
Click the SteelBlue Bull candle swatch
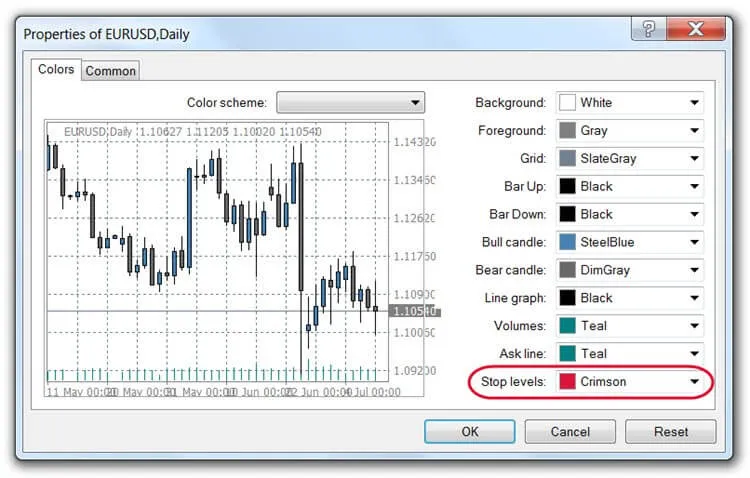tap(567, 242)
